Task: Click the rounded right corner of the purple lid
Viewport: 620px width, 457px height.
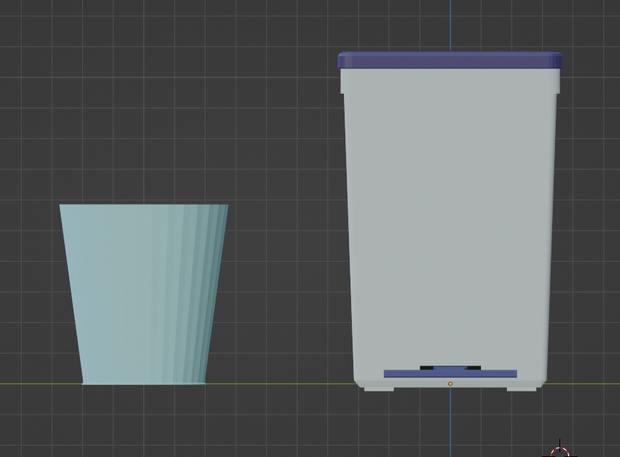Action: (x=558, y=60)
